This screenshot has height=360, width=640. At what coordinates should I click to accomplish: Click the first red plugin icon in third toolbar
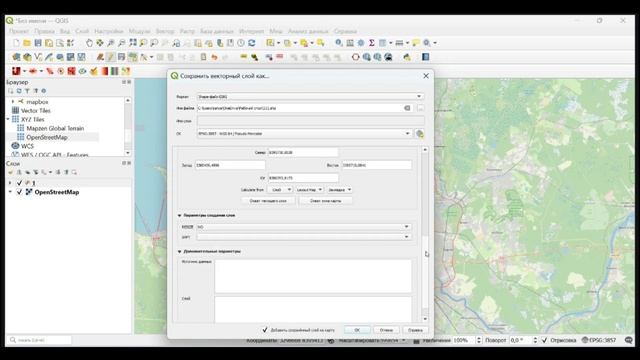(16, 71)
